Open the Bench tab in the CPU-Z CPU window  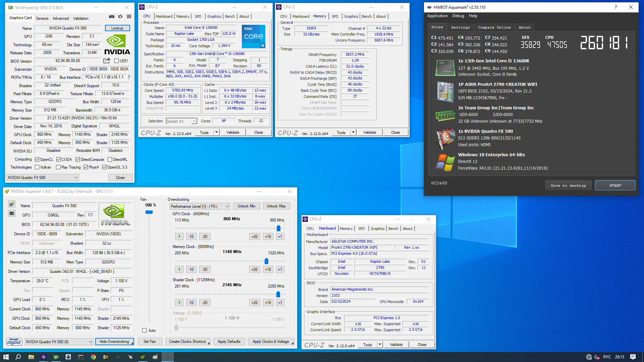click(230, 16)
